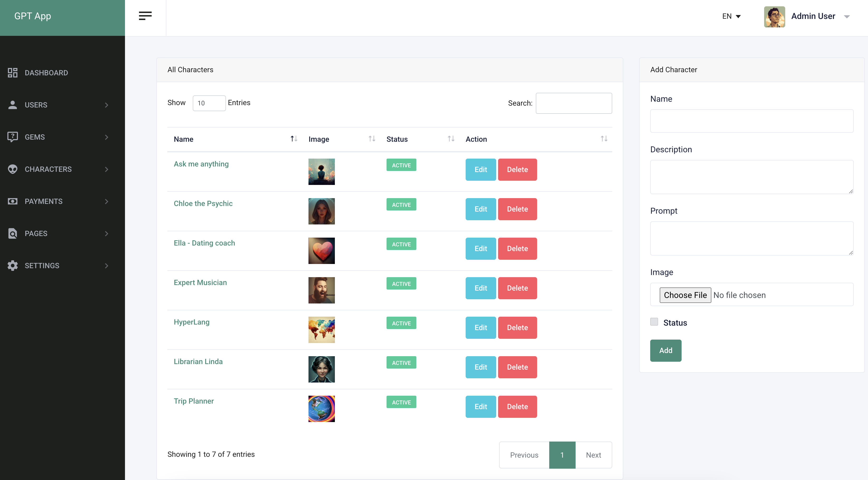Click the Librarian Linda portrait thumbnail
The image size is (868, 480).
321,369
